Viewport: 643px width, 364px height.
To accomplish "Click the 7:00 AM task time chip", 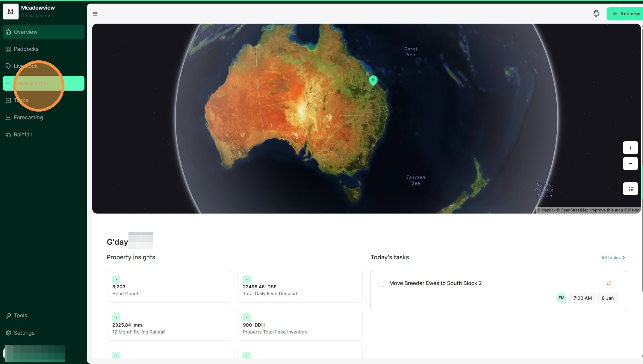I will pos(582,298).
